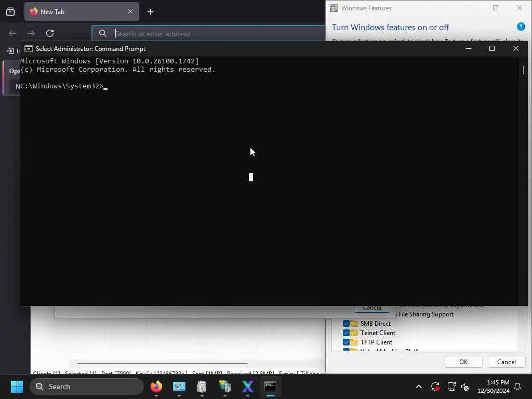
Task: Open the Windows Start menu
Action: (17, 387)
